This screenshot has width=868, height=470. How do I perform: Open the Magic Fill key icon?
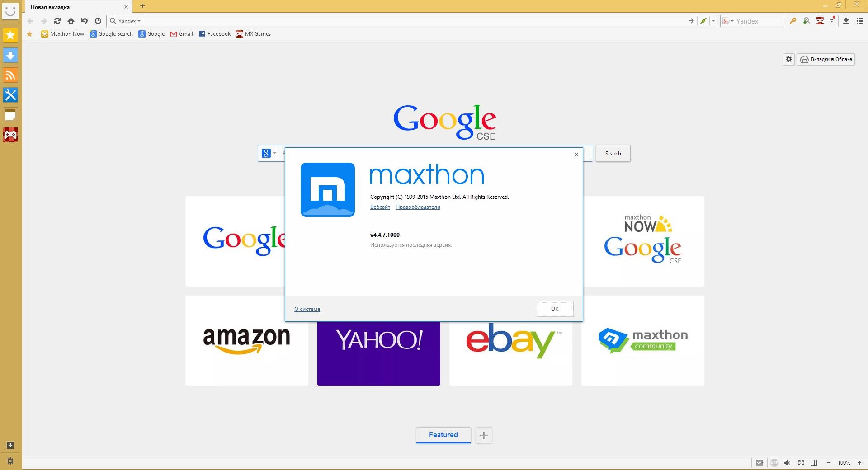[x=793, y=21]
